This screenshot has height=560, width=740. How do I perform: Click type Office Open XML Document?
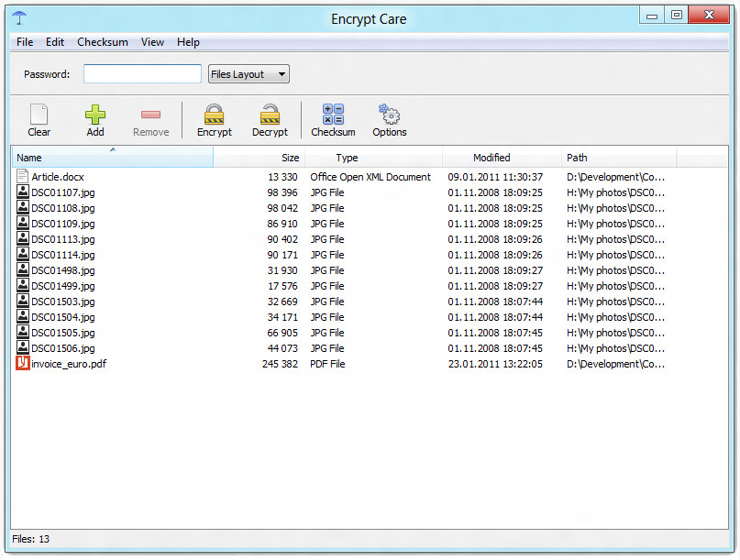(370, 177)
